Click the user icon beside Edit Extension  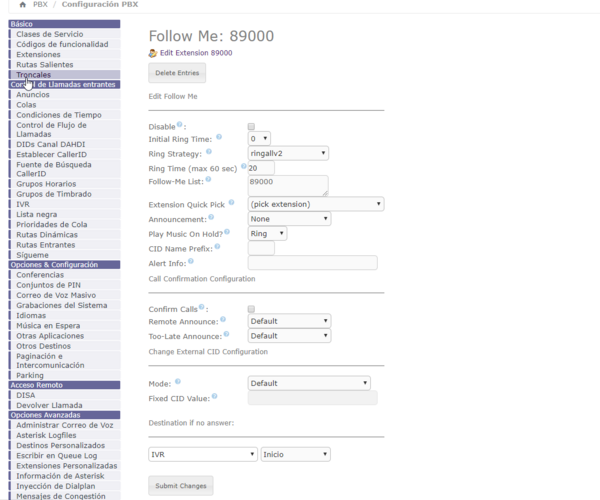coord(153,52)
